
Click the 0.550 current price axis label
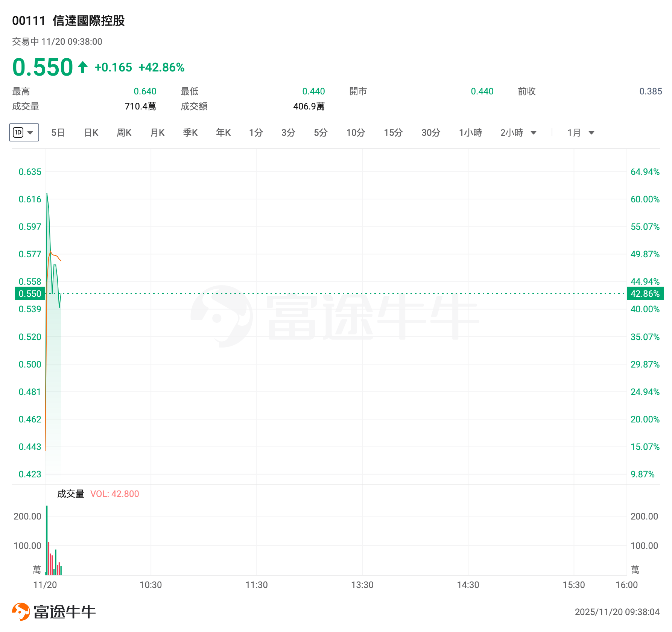click(30, 293)
